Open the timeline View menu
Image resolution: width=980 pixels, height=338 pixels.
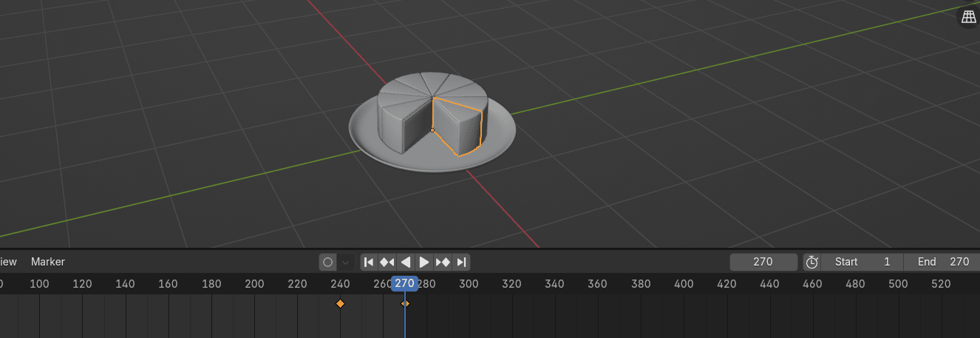click(8, 262)
